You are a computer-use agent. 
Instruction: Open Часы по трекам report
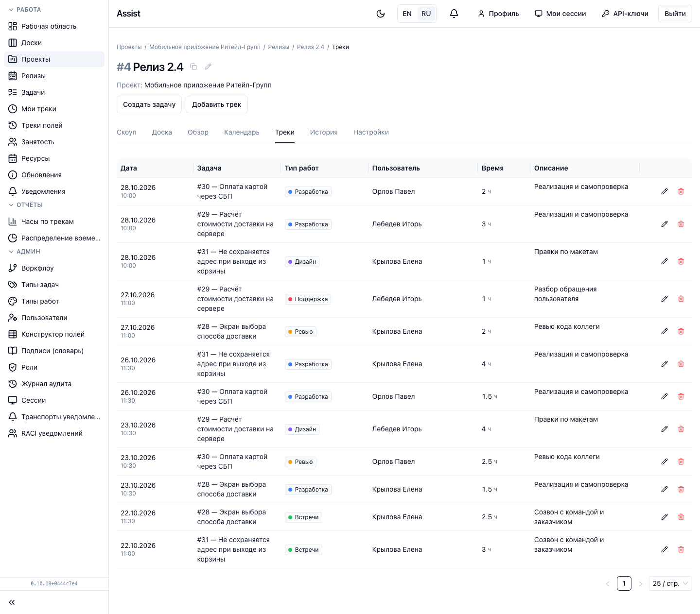pyautogui.click(x=54, y=222)
